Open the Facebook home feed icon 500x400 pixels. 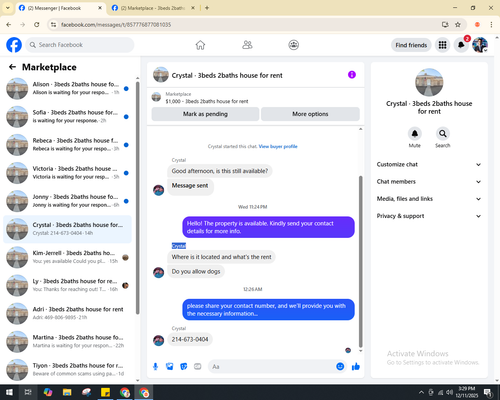coord(200,45)
